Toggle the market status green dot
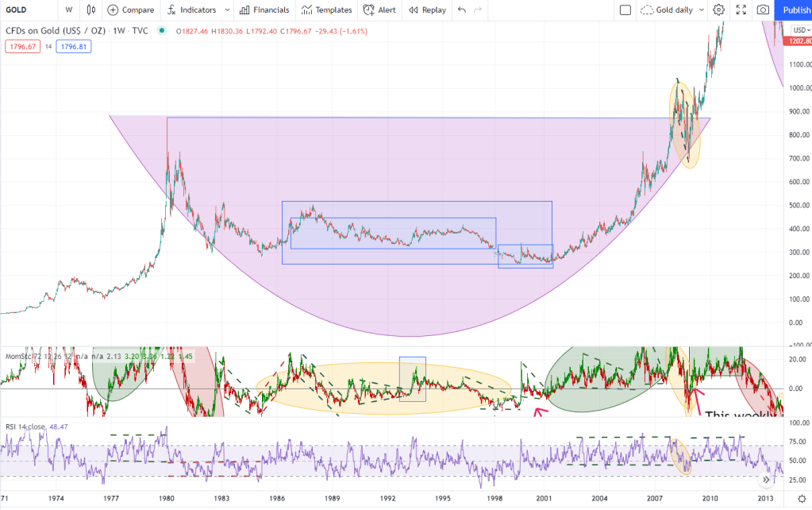The image size is (812, 510). 163,31
